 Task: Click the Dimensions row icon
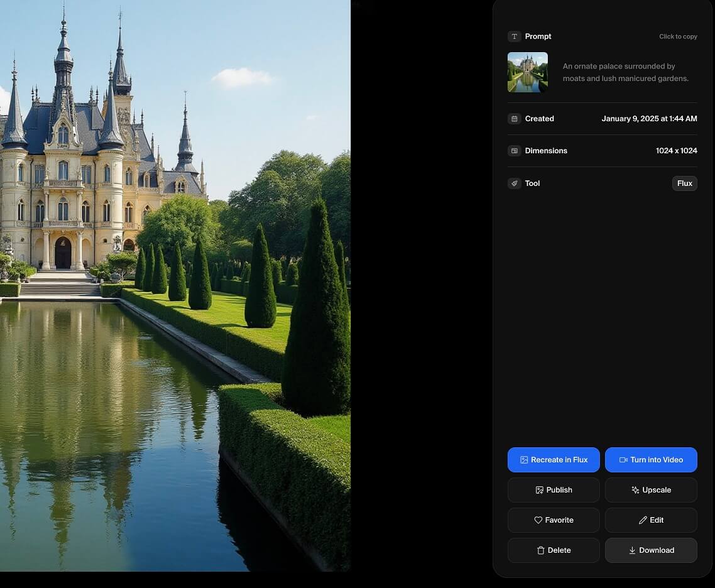(x=514, y=151)
